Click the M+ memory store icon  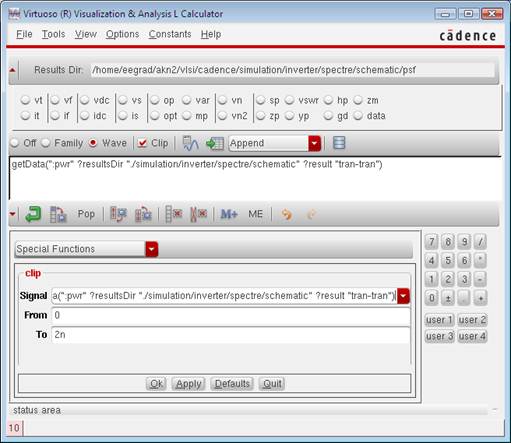(229, 214)
